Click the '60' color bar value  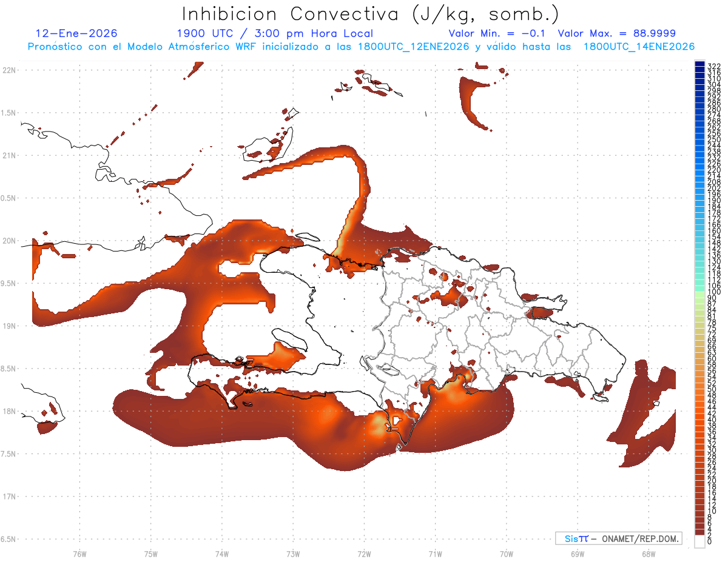pyautogui.click(x=712, y=358)
